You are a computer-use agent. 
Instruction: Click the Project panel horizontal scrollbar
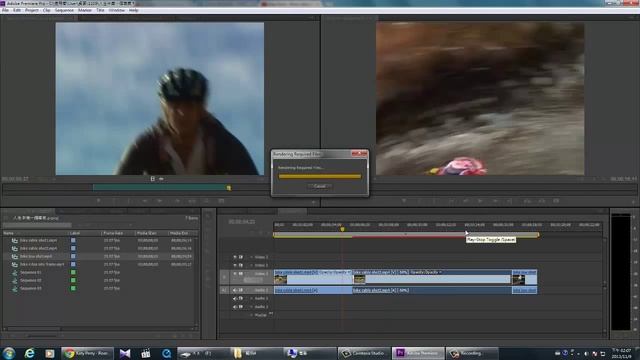[34, 328]
